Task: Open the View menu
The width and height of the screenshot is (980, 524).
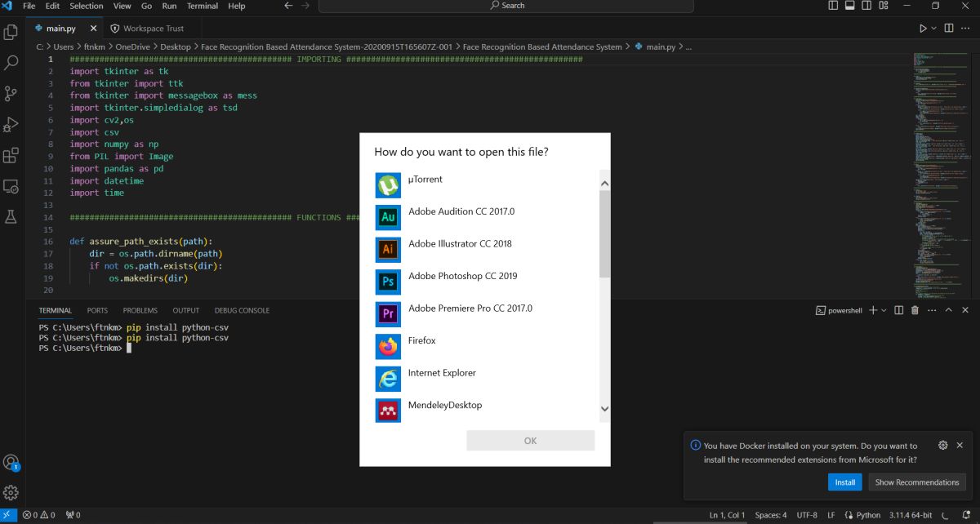Action: [122, 6]
